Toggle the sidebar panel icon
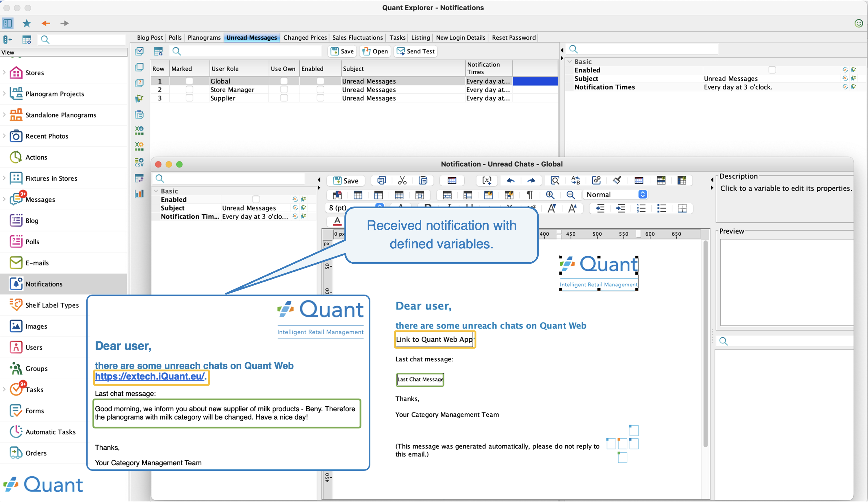The width and height of the screenshot is (868, 502). [8, 23]
